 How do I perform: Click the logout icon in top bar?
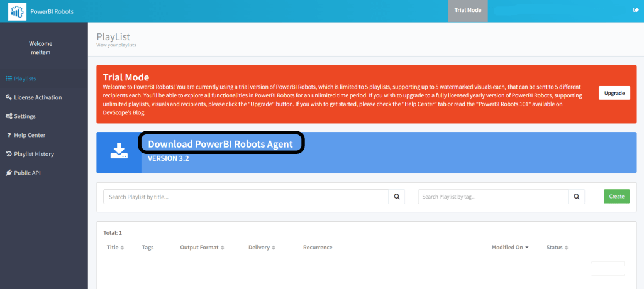coord(635,10)
